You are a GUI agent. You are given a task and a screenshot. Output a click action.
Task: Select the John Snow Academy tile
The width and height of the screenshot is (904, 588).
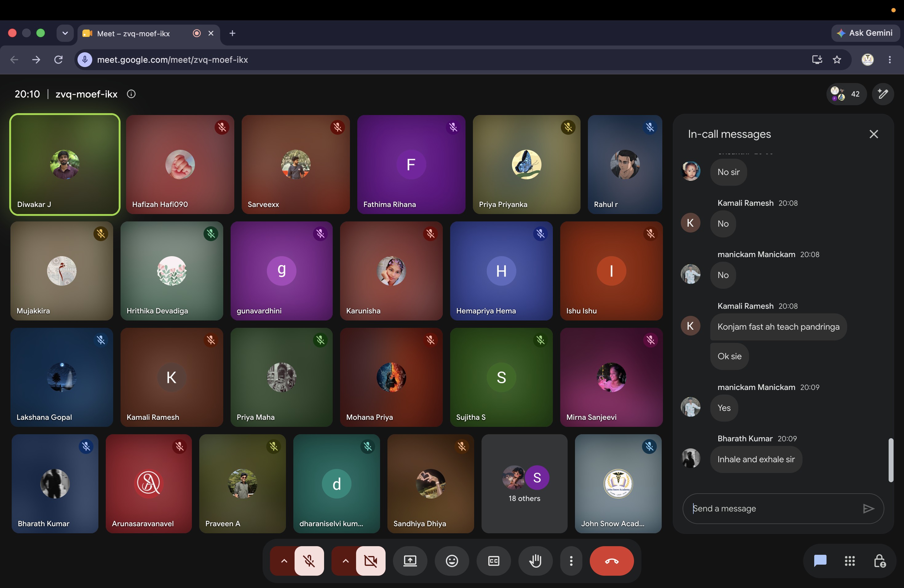(x=618, y=483)
